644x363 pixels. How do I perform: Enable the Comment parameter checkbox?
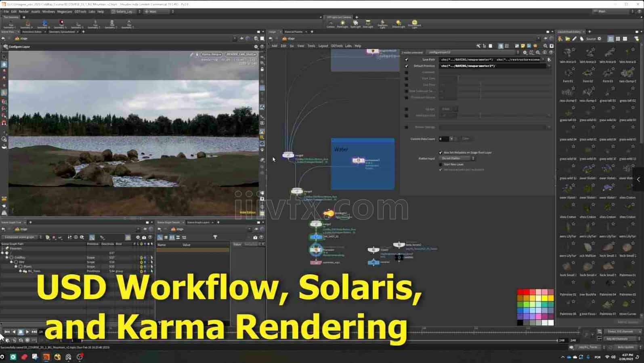click(x=407, y=72)
